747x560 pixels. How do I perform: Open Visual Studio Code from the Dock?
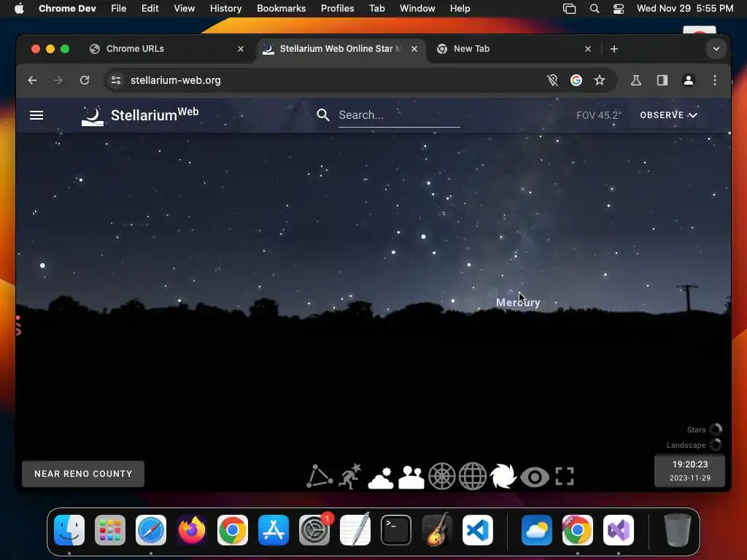[x=477, y=530]
